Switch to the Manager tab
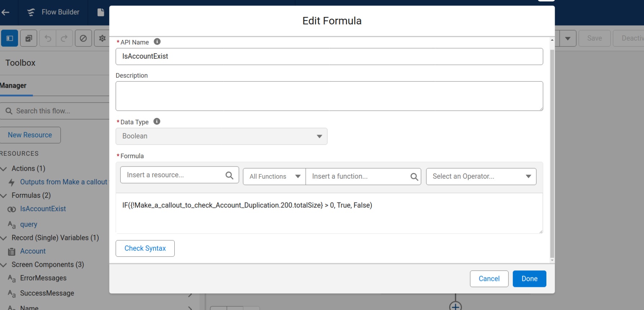Viewport: 644px width, 310px height. 13,86
